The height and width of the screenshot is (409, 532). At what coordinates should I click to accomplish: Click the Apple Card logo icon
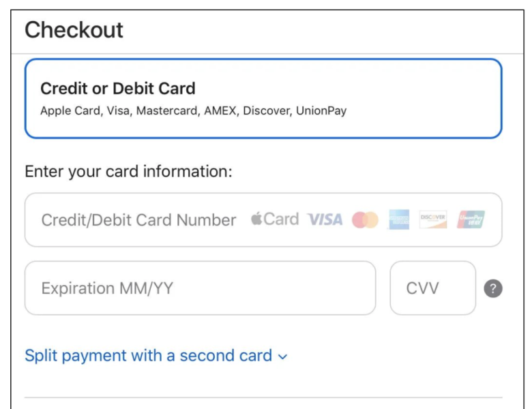coord(275,219)
